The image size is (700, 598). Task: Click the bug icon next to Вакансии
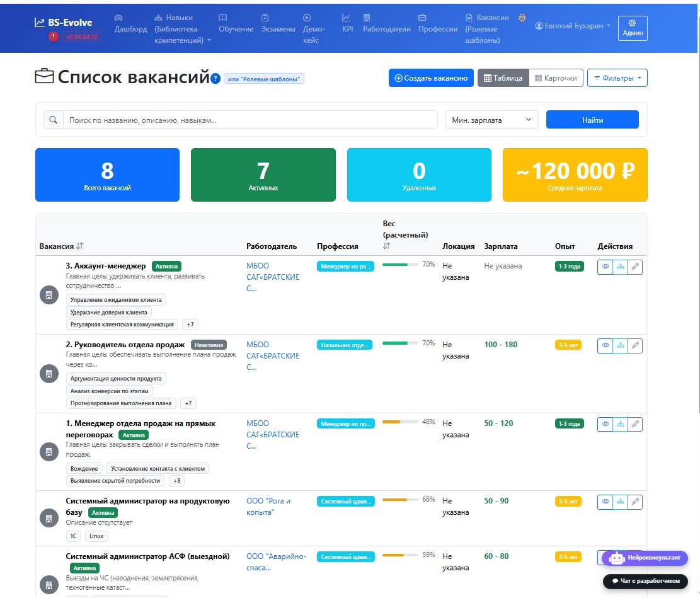(522, 18)
